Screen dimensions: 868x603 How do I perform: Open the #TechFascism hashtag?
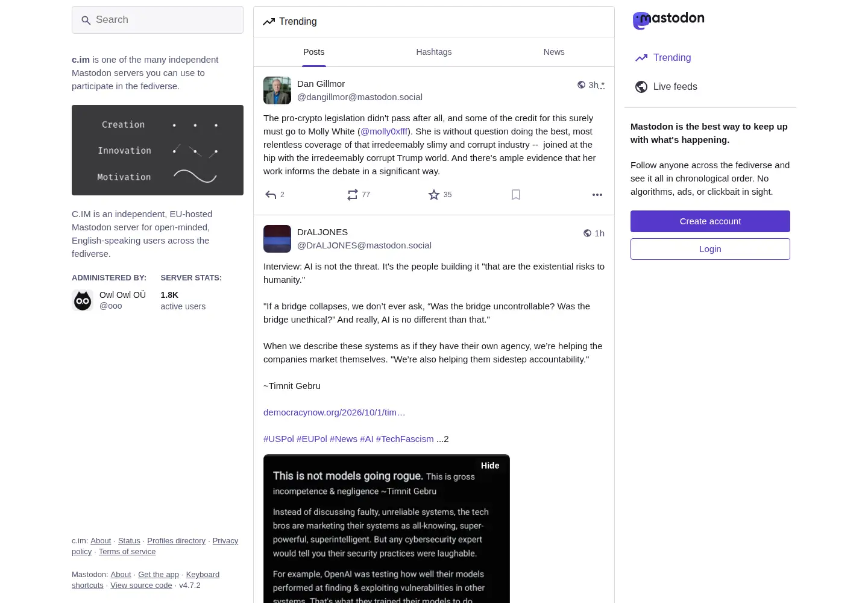(405, 439)
